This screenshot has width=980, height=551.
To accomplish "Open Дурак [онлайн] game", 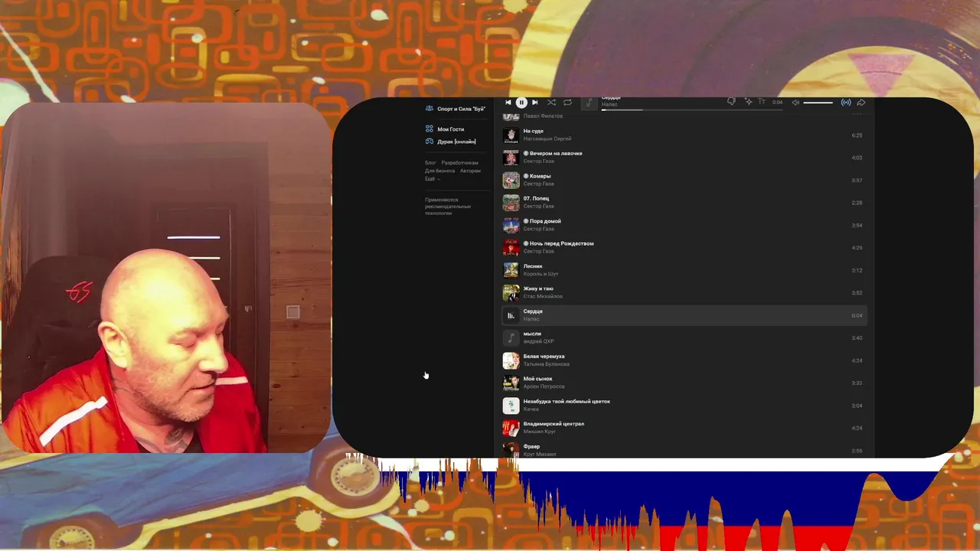I will tap(456, 142).
